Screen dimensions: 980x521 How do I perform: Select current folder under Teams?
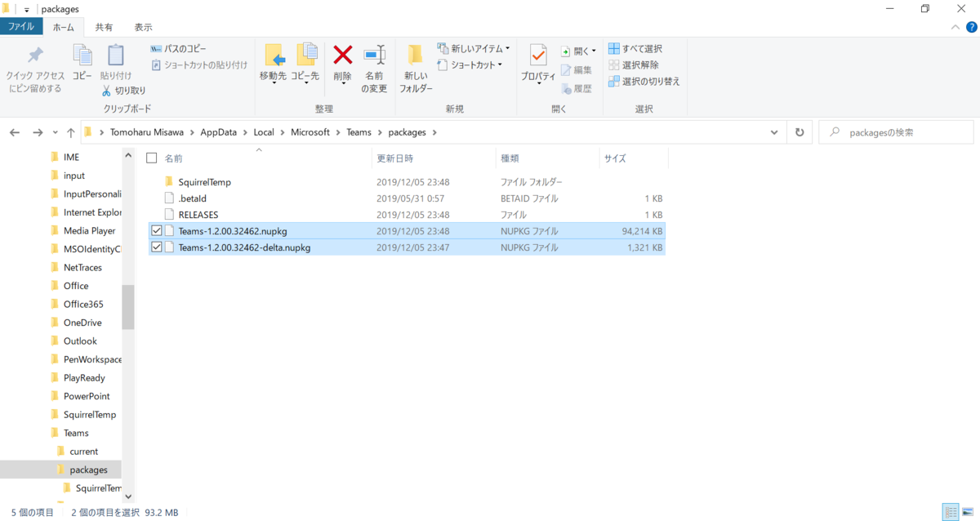pos(83,452)
